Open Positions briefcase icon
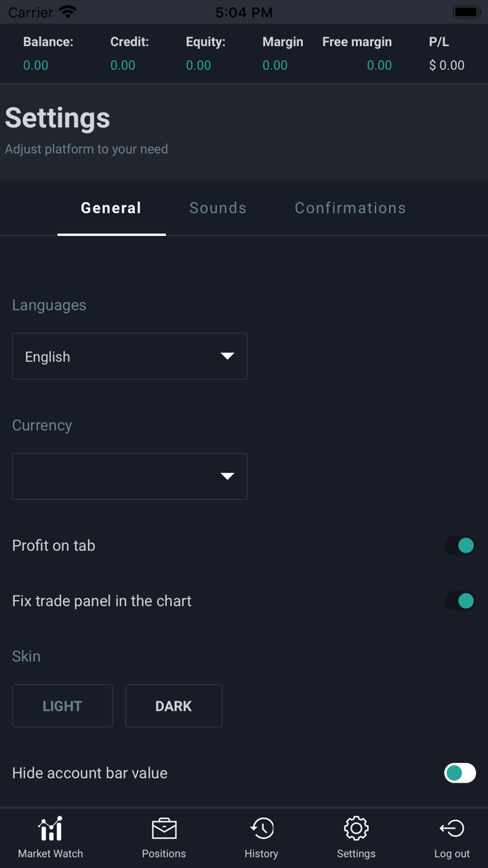The height and width of the screenshot is (868, 488). click(x=164, y=829)
